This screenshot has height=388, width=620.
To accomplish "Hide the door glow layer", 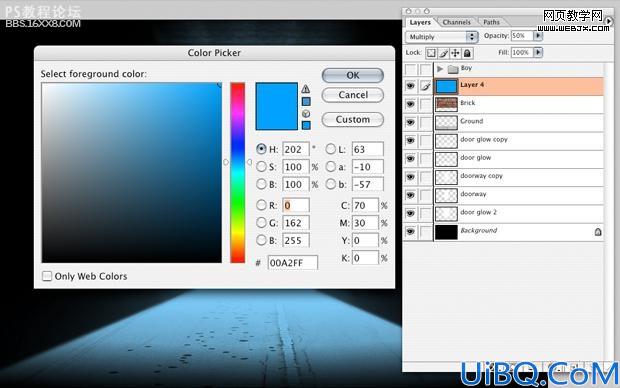I will 410,159.
